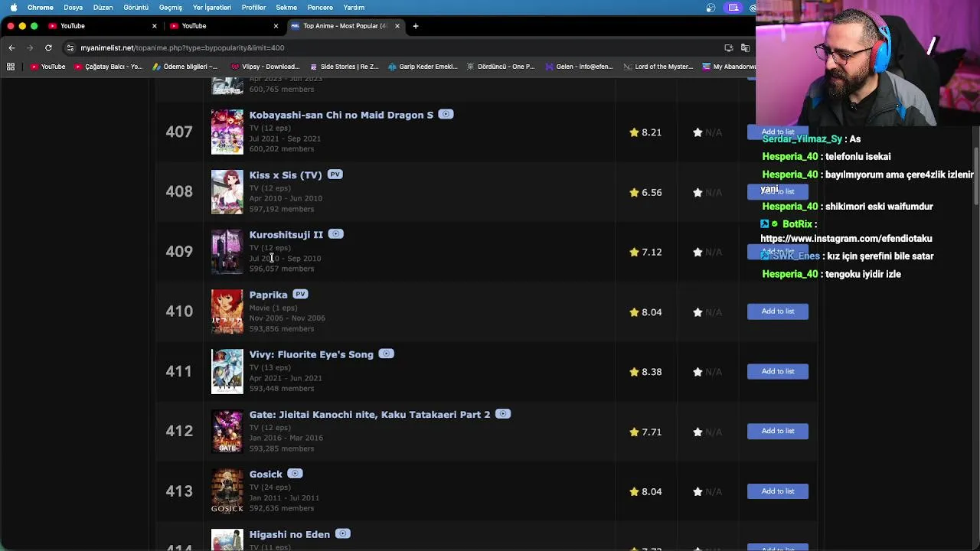Open the Düzen menu
This screenshot has height=551, width=980.
[103, 8]
